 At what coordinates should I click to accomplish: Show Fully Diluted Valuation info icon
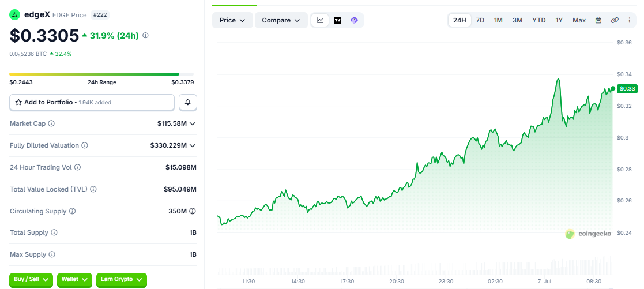point(84,145)
